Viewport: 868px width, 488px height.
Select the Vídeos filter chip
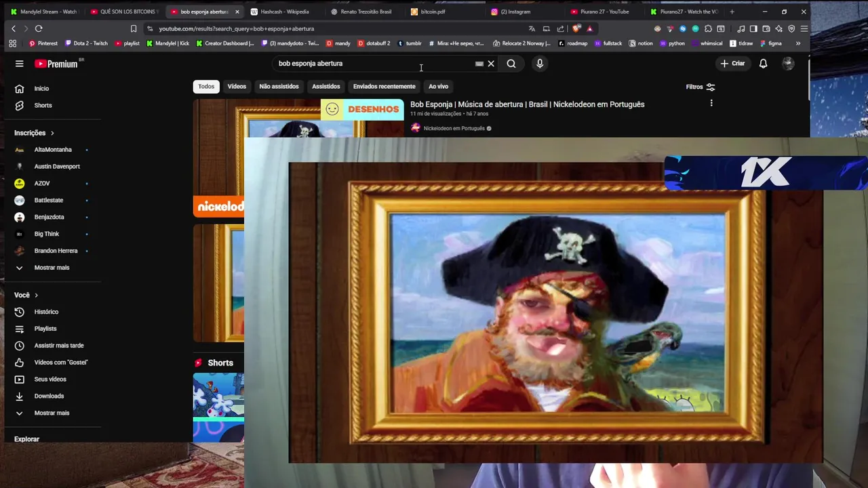[x=237, y=87]
